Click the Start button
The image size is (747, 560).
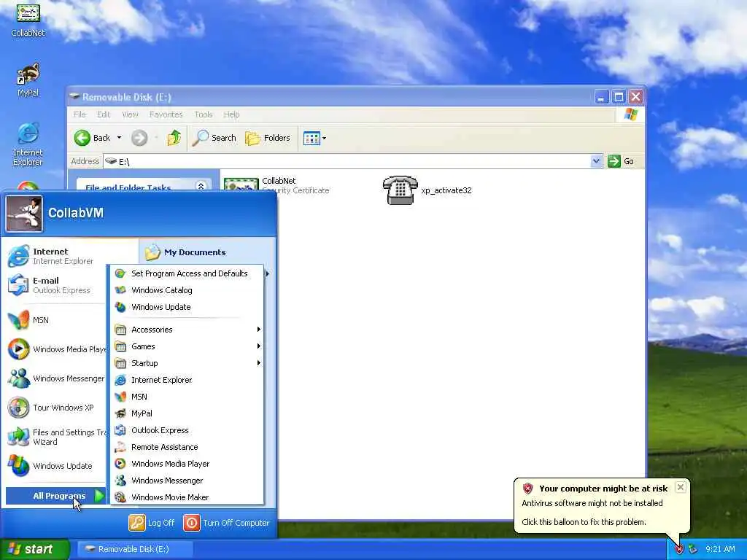click(35, 549)
